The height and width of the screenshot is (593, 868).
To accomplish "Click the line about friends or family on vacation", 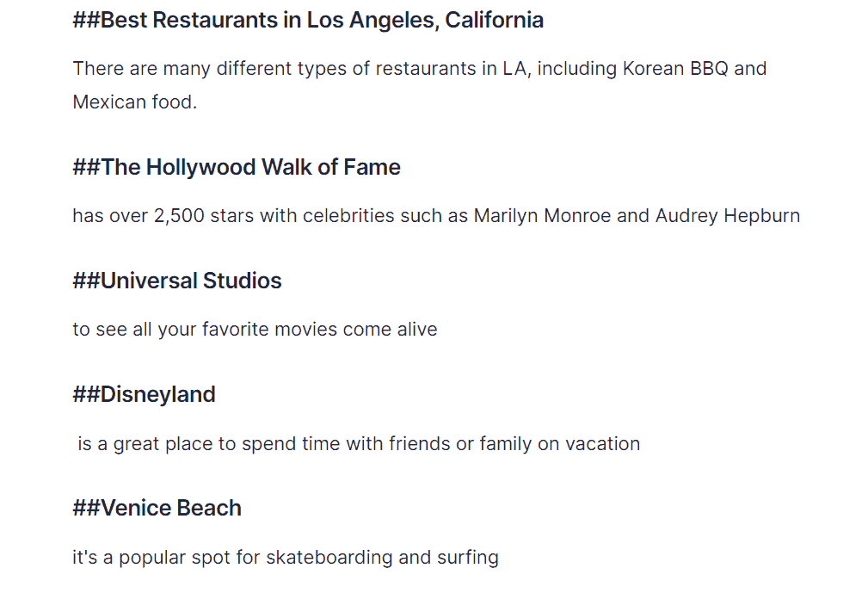I will [x=359, y=443].
